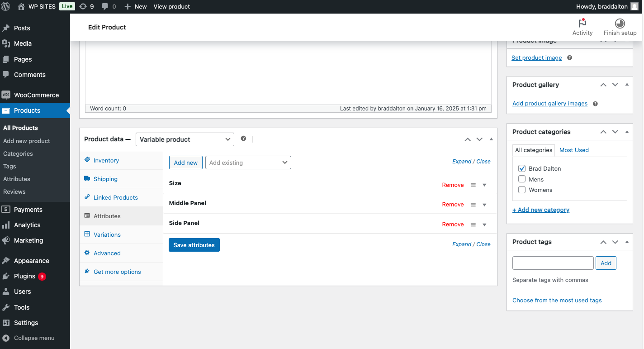Click the product tags input field
This screenshot has width=644, height=349.
pos(553,263)
